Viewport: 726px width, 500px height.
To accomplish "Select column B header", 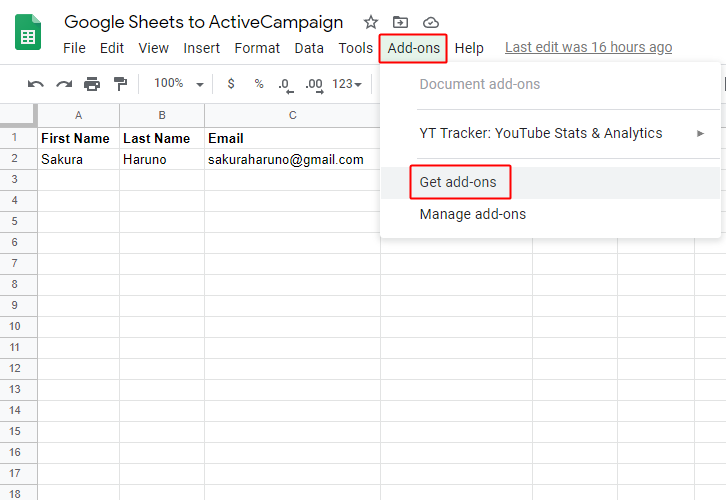I will pyautogui.click(x=162, y=115).
